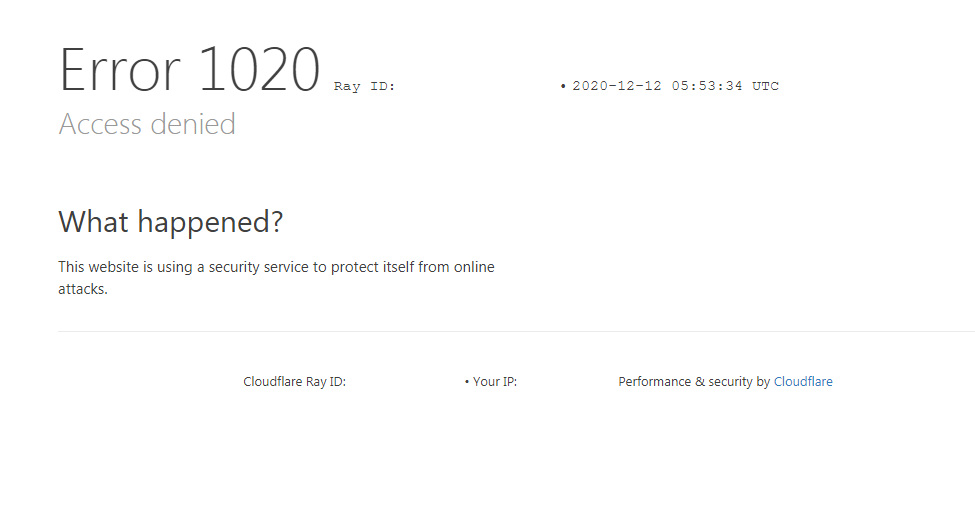Viewport: 975px width, 513px height.
Task: Click the word "attacks." on the second line
Action: pyautogui.click(x=83, y=289)
